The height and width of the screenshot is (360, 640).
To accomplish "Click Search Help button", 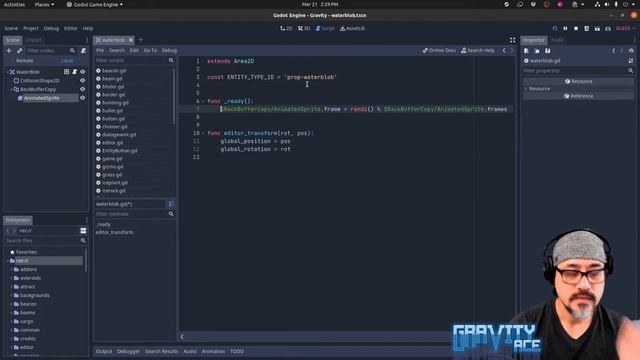I will (478, 51).
